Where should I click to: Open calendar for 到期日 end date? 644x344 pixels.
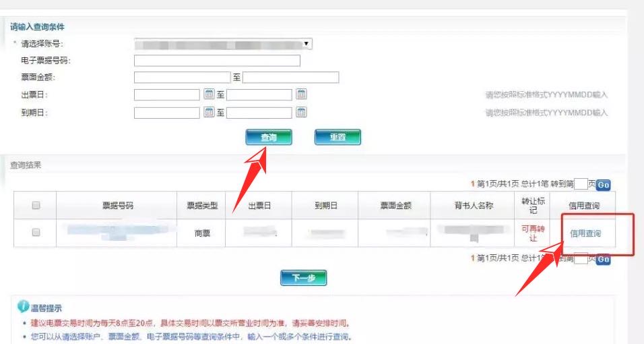[x=302, y=112]
